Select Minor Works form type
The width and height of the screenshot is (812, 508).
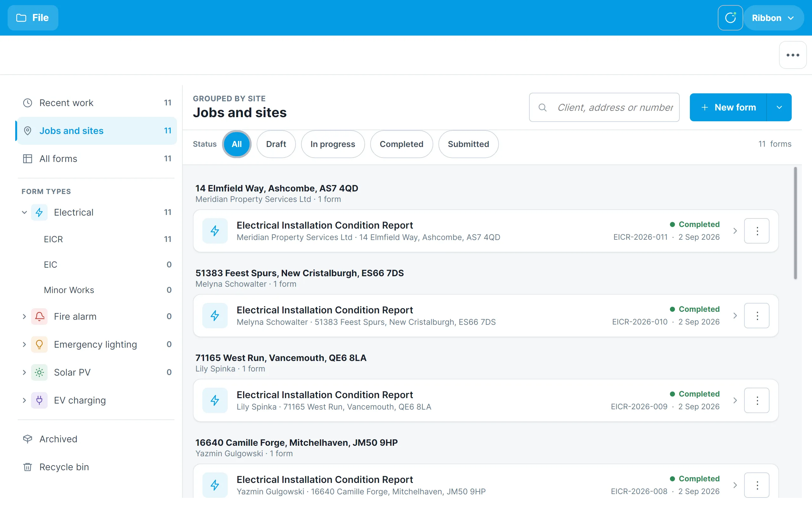click(108, 290)
